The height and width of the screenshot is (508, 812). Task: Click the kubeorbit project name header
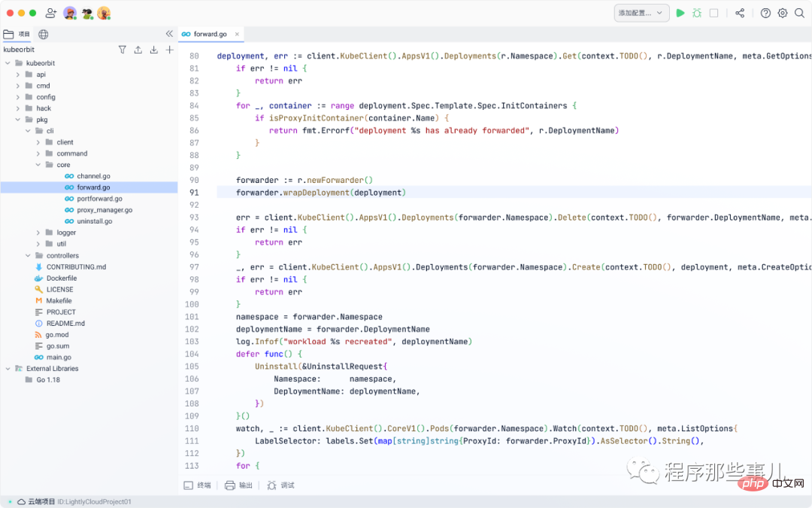19,50
